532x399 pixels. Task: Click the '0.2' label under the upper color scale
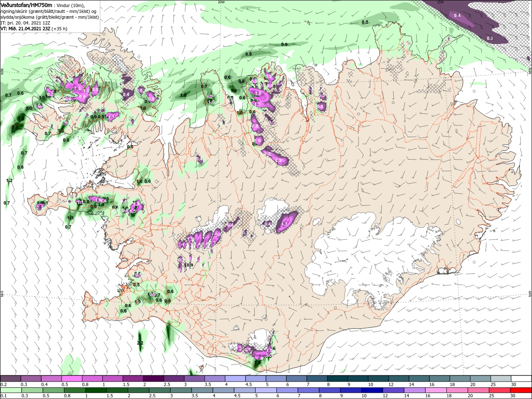(3, 384)
